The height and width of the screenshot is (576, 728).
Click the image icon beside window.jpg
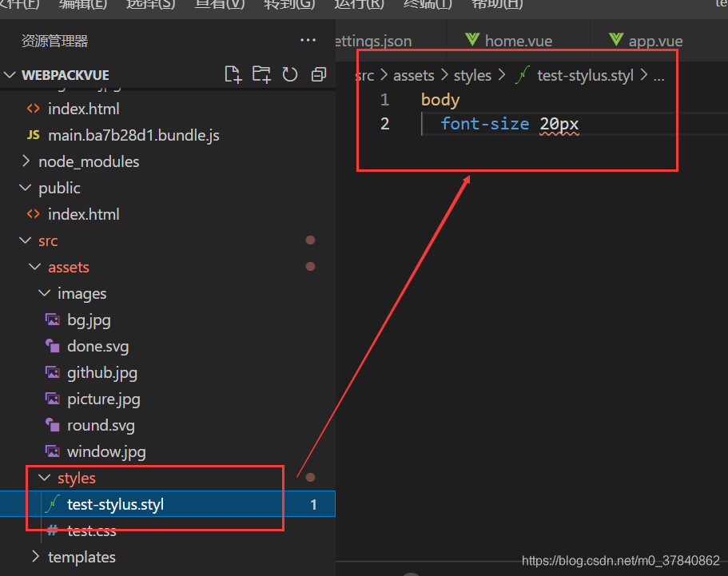[x=53, y=451]
